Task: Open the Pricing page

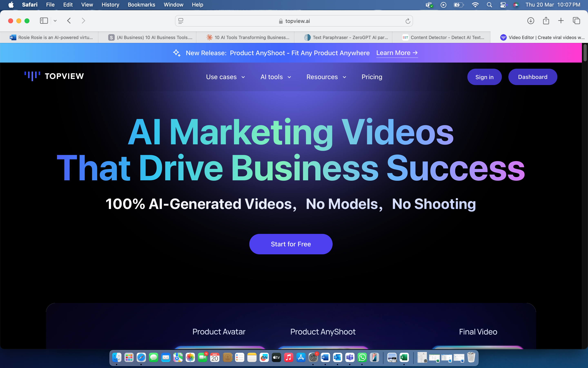Action: click(x=372, y=77)
